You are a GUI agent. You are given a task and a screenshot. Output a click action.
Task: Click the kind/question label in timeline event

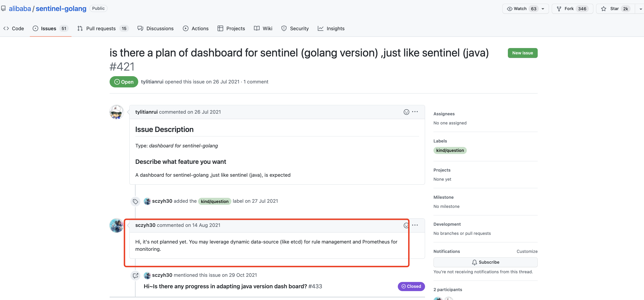[x=215, y=201]
